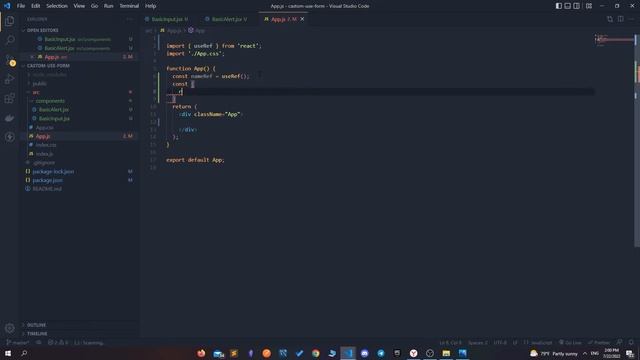The height and width of the screenshot is (360, 640).
Task: Open notifications bell in status bar
Action: click(x=631, y=342)
